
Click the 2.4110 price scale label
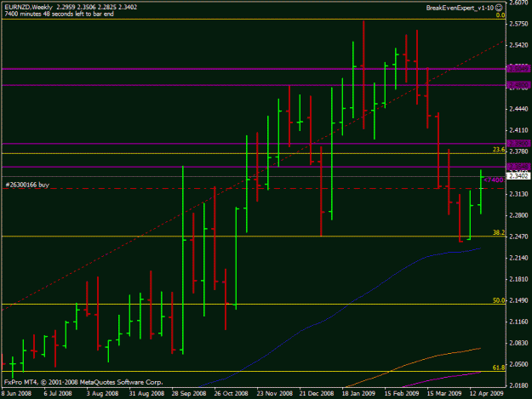(x=518, y=130)
